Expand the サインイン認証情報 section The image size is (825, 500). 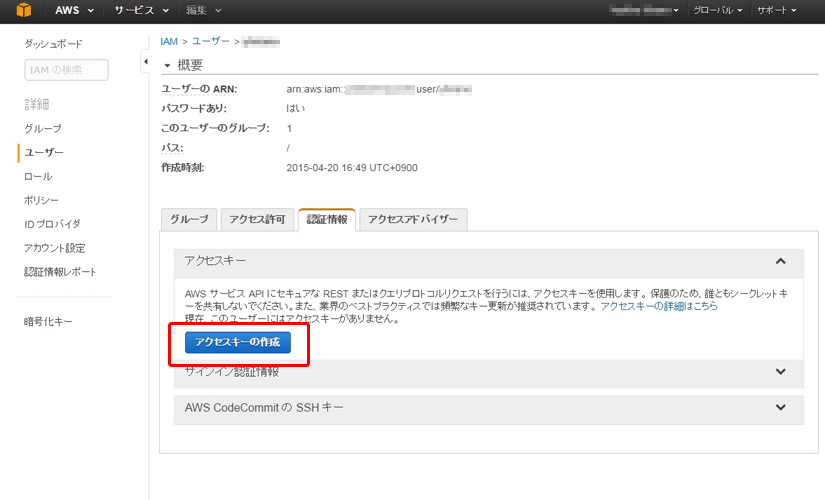click(x=780, y=372)
